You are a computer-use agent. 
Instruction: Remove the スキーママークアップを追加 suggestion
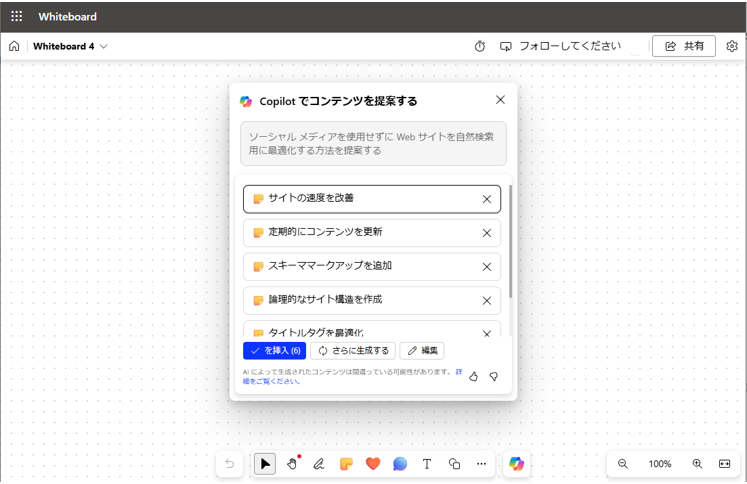pos(487,267)
